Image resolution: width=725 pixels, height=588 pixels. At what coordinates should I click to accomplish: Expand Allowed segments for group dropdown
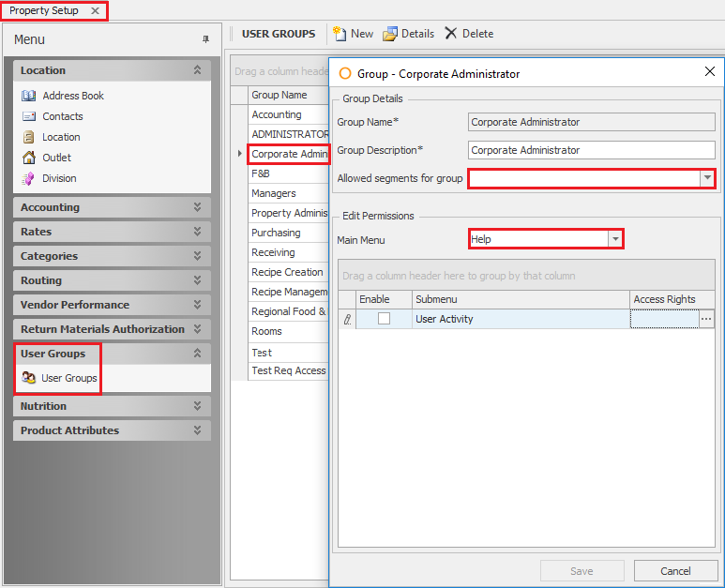point(706,178)
